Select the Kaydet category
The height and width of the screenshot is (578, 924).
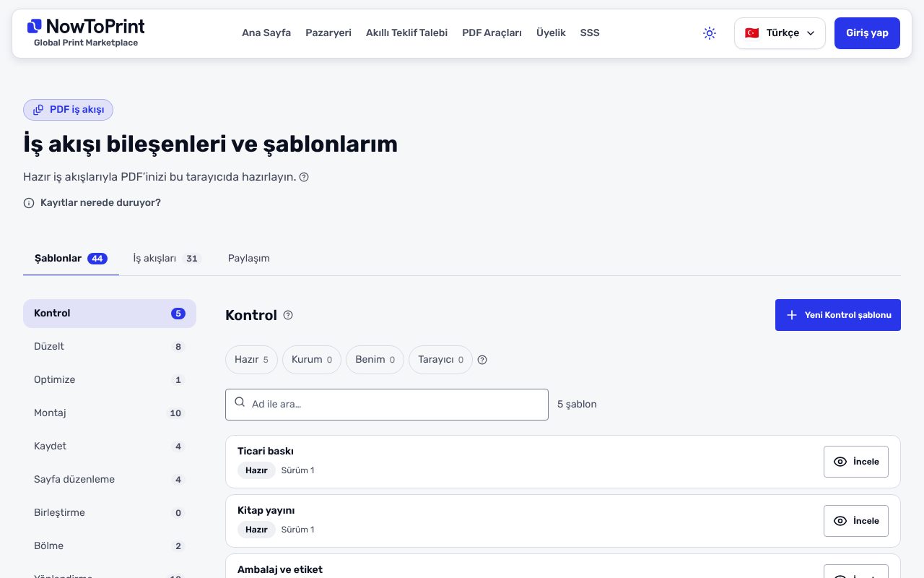[x=110, y=447]
